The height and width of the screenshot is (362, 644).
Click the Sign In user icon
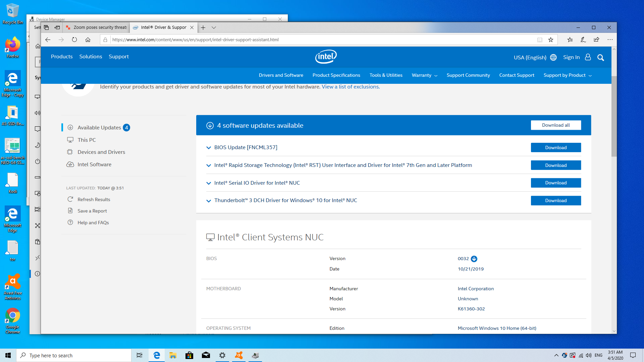[588, 57]
